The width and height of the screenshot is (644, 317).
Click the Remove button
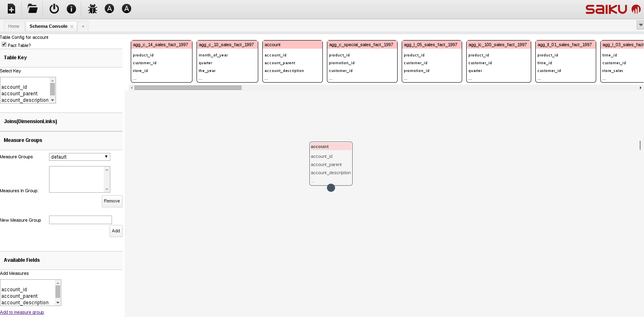(x=112, y=201)
